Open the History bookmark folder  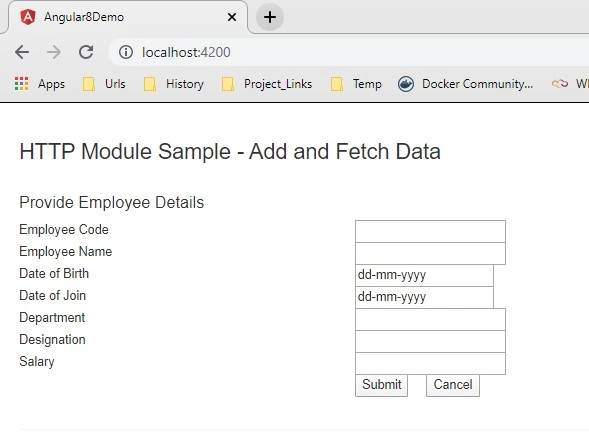(174, 83)
